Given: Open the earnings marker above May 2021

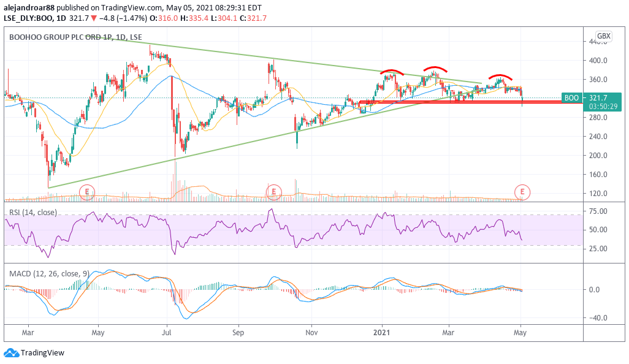Looking at the screenshot, I should 522,192.
